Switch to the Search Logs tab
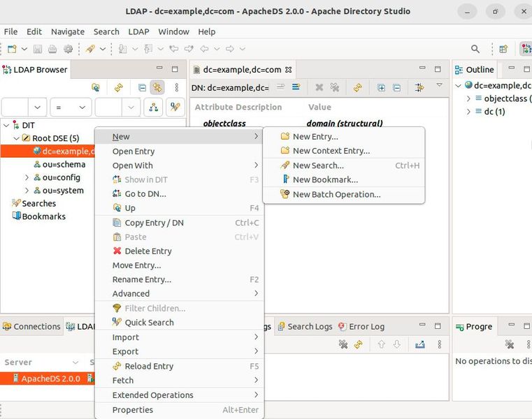 click(305, 327)
